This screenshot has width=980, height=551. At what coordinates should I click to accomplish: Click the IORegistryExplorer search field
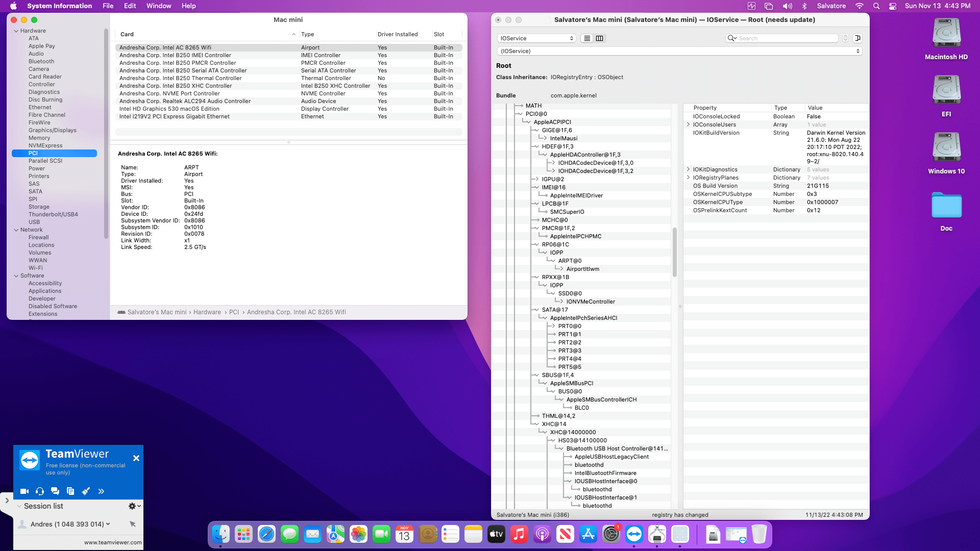click(x=782, y=38)
